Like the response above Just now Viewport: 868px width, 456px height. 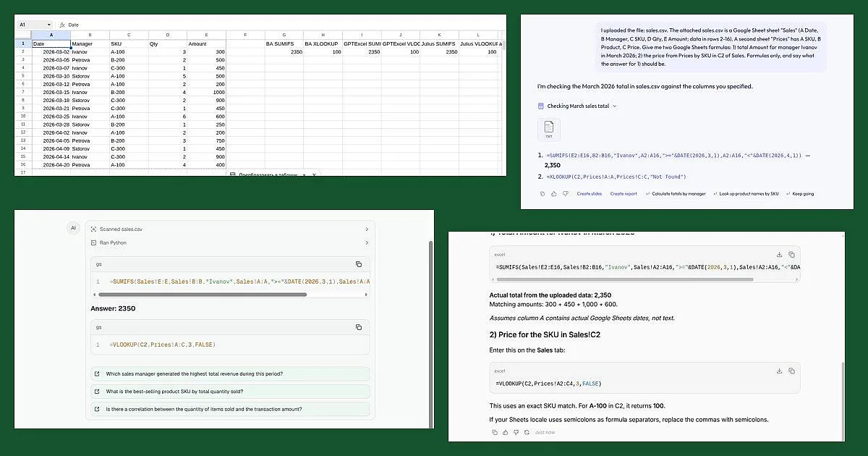click(x=504, y=432)
